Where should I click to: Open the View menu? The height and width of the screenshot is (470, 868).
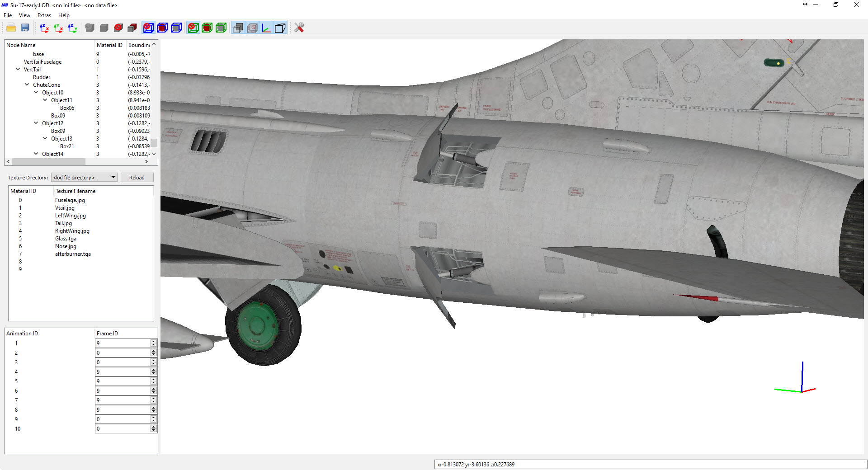point(24,15)
